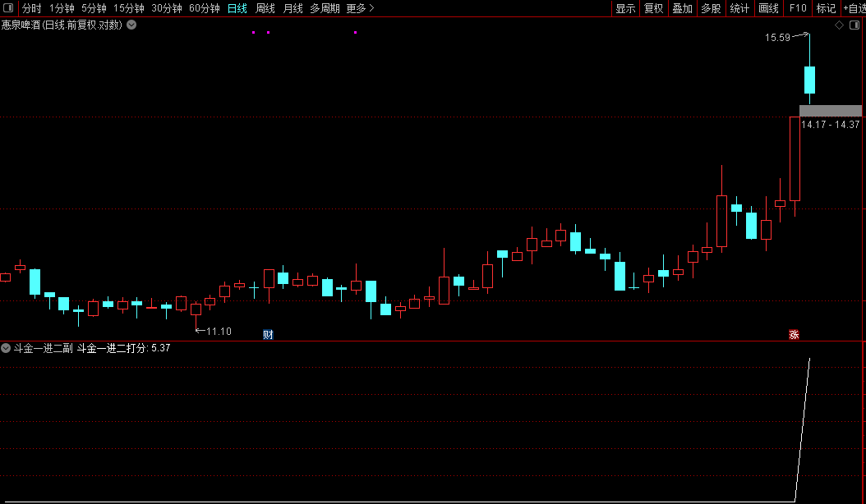Click the 14.17 - 14.37 gap label
Screen dimensions: 866x504
pyautogui.click(x=830, y=125)
